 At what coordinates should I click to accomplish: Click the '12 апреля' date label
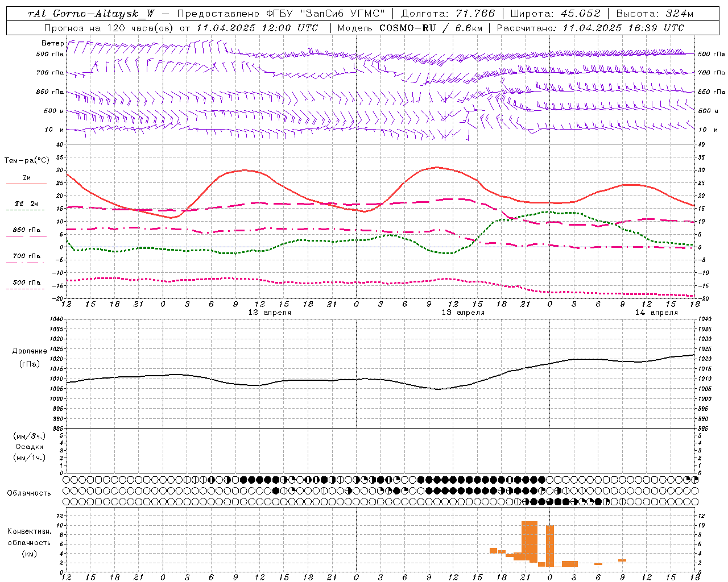[270, 313]
